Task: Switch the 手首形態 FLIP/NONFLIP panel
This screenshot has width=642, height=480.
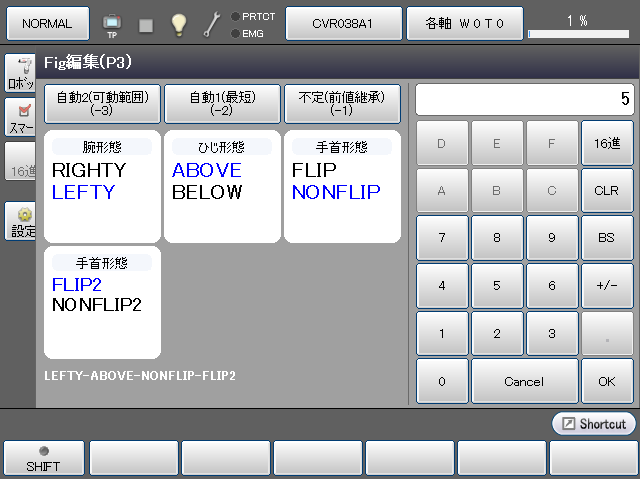Action: click(x=342, y=186)
